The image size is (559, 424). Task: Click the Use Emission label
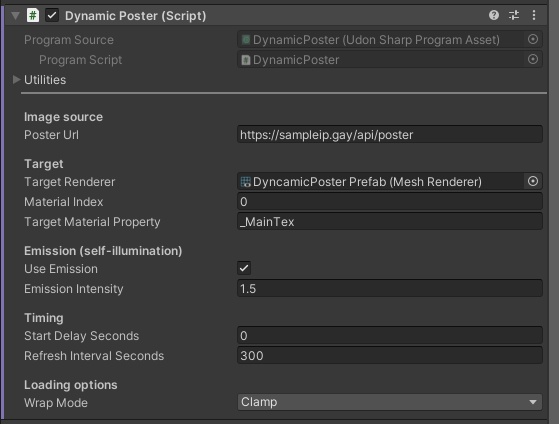coord(61,269)
